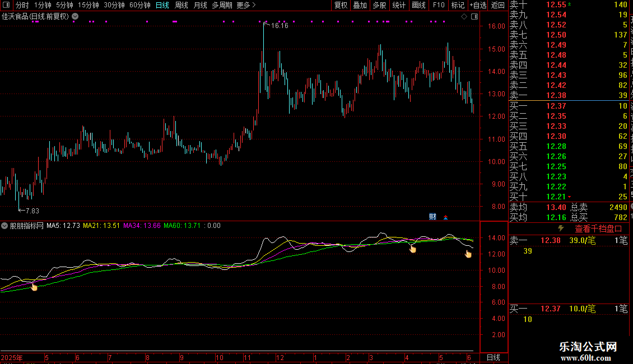633x364 pixels.
Task: Click the MA60: 13.71 value
Action: coord(181,226)
